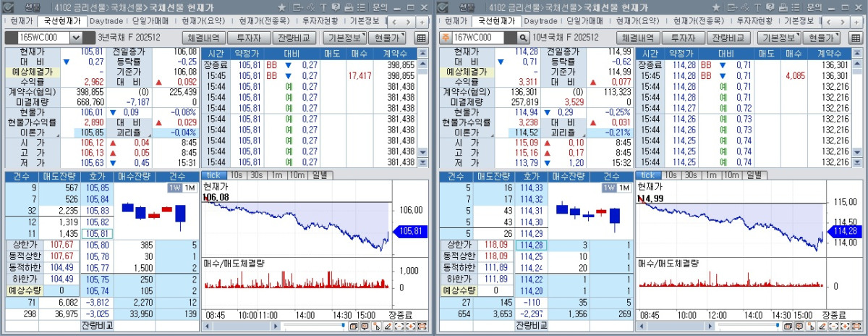This screenshot has width=868, height=336.
Task: Select tick chart interval in left window
Action: pyautogui.click(x=214, y=175)
